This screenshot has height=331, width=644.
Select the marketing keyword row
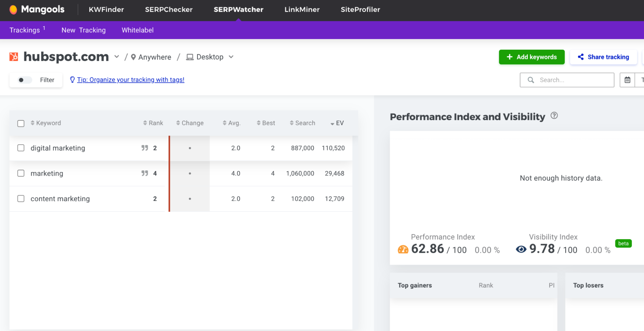pyautogui.click(x=47, y=173)
